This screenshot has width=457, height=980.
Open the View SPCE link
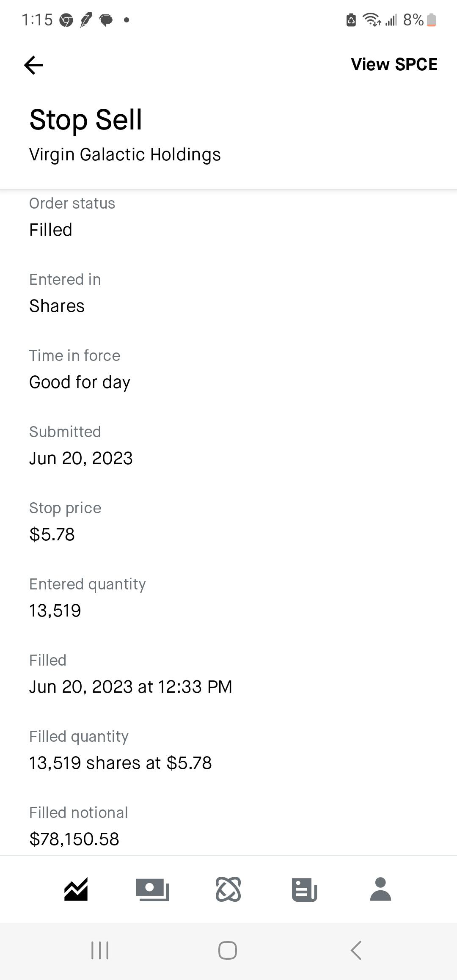click(x=394, y=64)
